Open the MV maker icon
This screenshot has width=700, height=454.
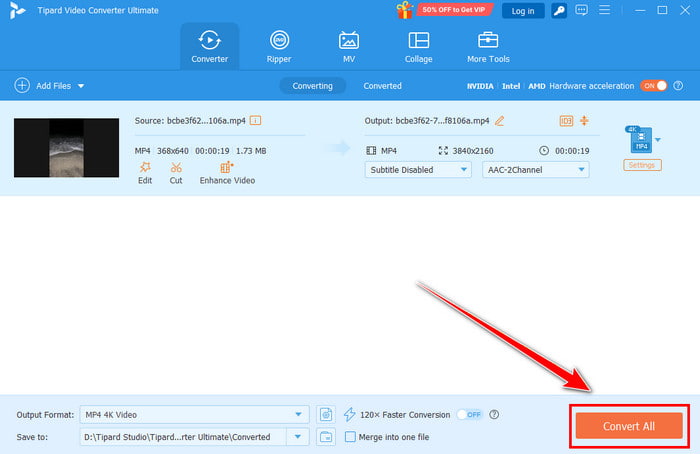click(349, 40)
